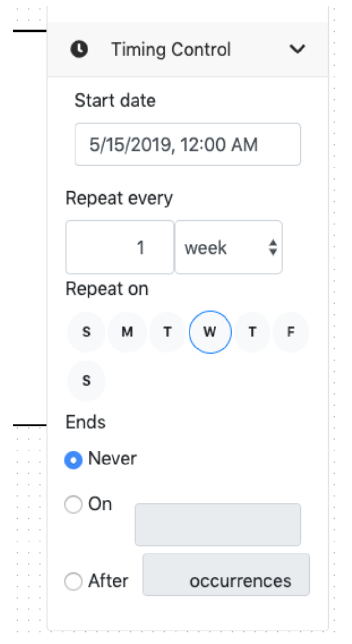Click the Repeat every label
Image resolution: width=352 pixels, height=644 pixels.
[119, 198]
